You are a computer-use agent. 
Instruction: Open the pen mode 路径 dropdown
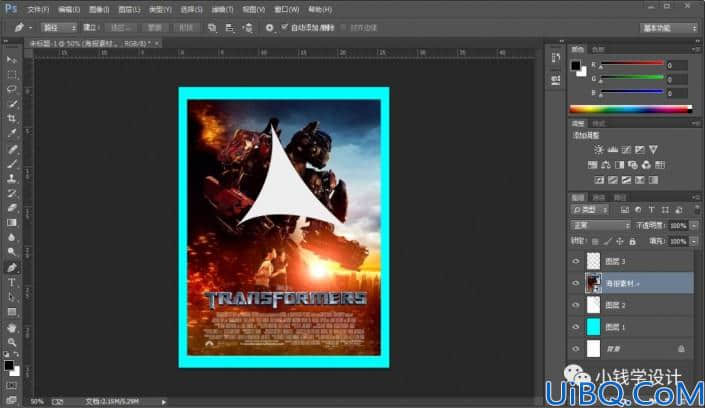[59, 28]
